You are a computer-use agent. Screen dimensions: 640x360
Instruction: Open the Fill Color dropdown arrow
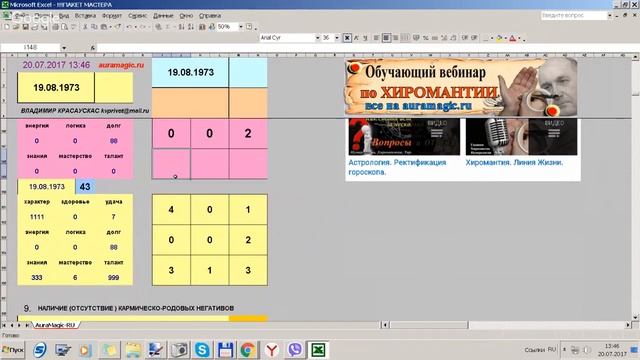point(506,38)
